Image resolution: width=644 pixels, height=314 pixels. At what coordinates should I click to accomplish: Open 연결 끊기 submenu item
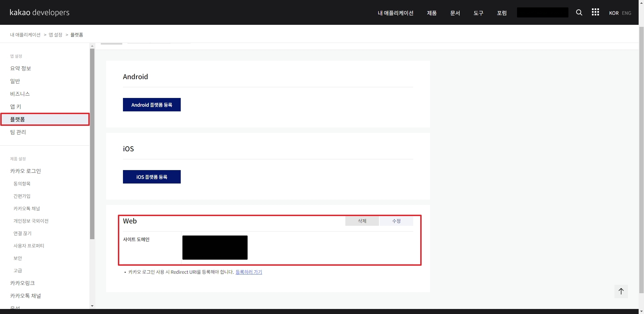22,233
